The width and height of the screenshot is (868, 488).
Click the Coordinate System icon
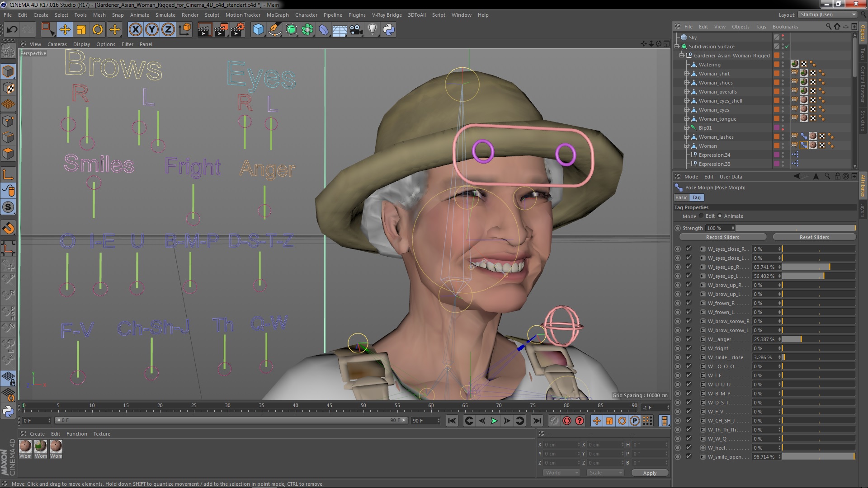coord(185,30)
